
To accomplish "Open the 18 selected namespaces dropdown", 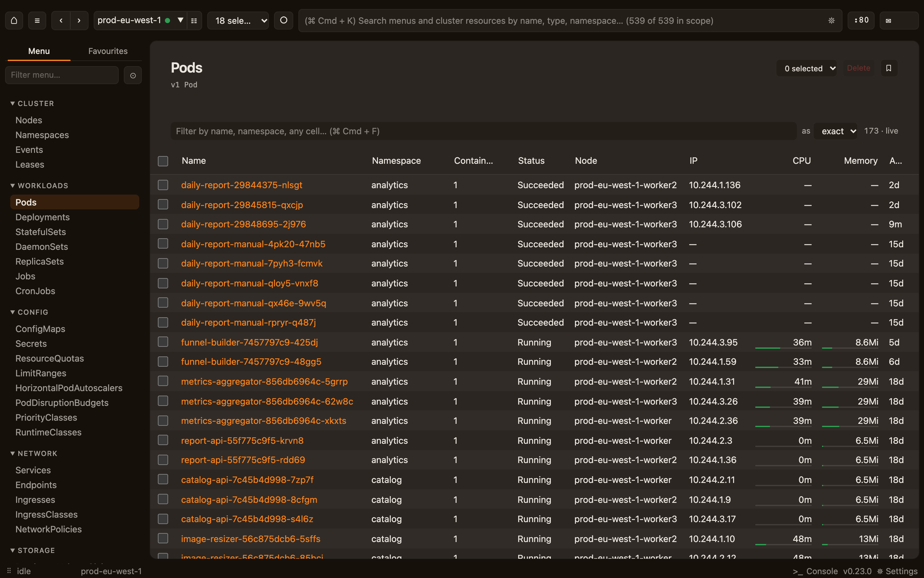I will [x=238, y=21].
